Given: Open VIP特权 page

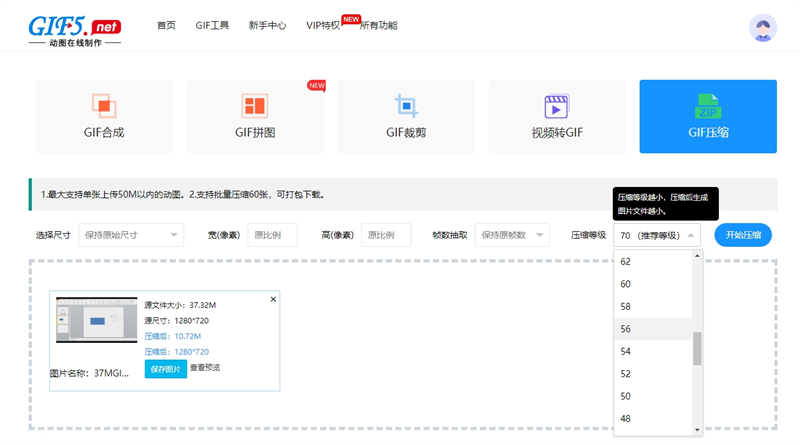Looking at the screenshot, I should coord(323,25).
